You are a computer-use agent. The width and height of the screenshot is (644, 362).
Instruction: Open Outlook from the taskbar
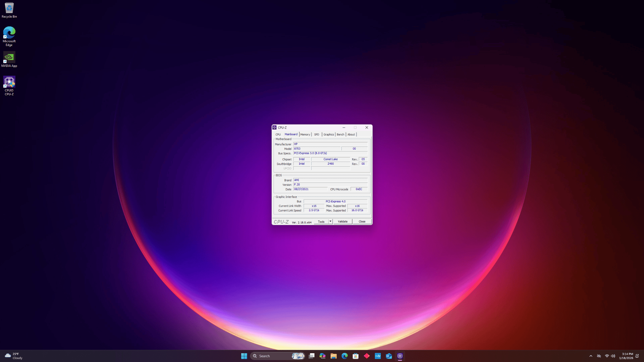[x=389, y=356]
